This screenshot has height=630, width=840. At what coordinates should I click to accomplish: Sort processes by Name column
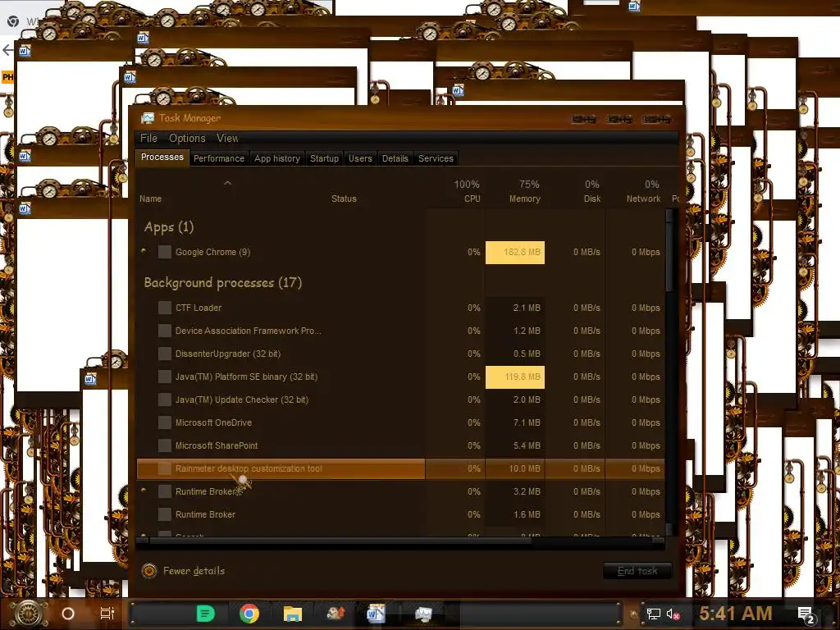tap(151, 199)
